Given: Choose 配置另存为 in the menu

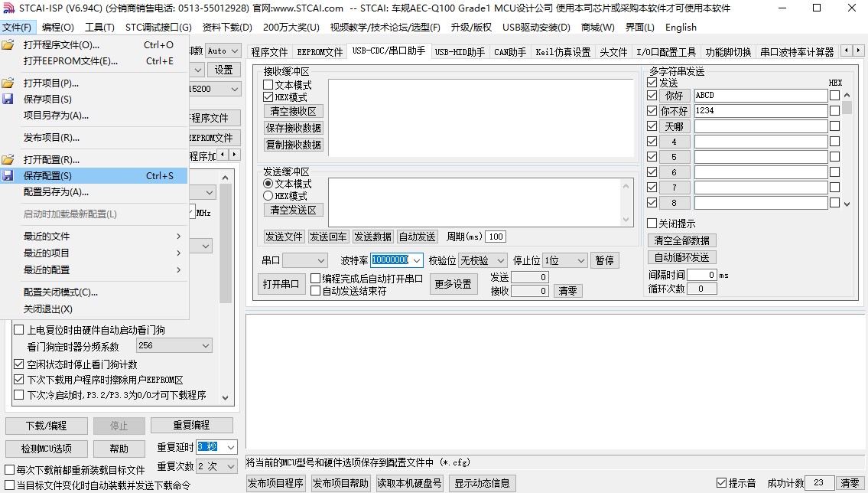Looking at the screenshot, I should [94, 191].
